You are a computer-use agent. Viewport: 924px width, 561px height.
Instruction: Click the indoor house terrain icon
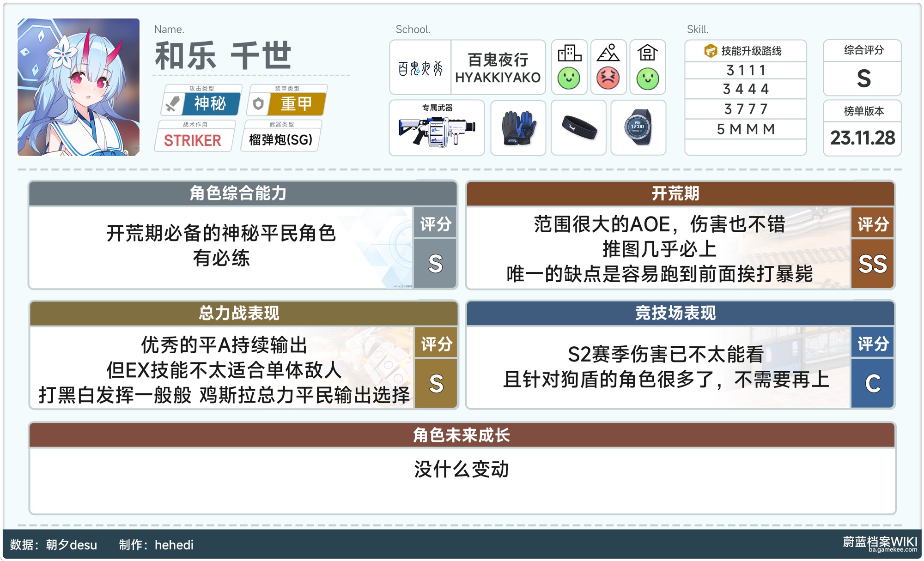647,53
